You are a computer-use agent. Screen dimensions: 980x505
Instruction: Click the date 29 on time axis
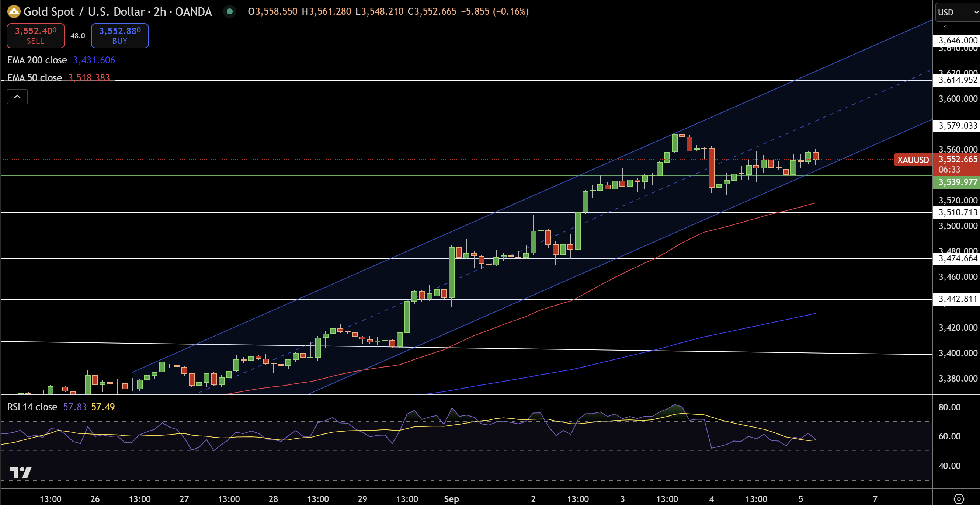pos(362,499)
